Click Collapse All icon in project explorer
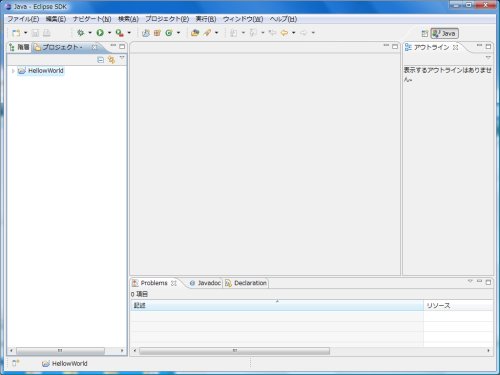Viewport: 500px width, 375px height. 100,60
